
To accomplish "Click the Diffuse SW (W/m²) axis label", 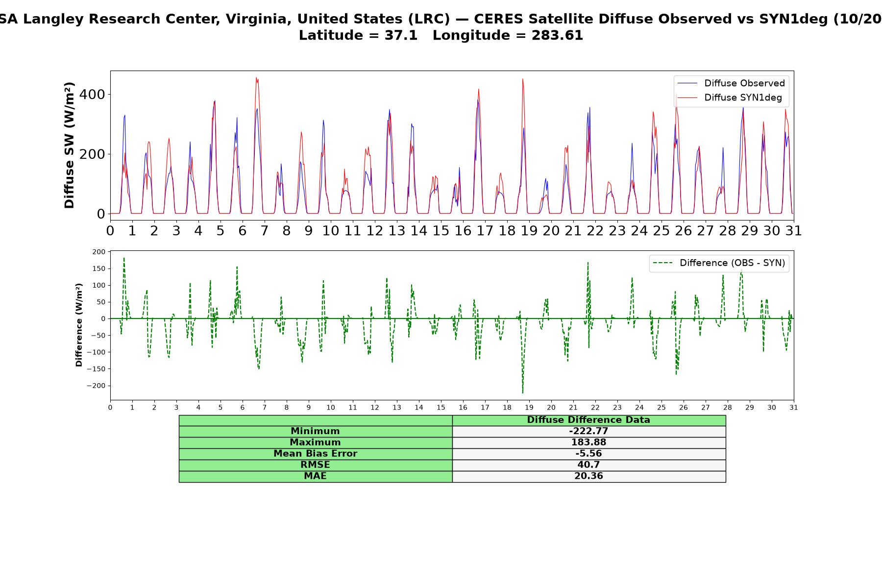I will coord(70,146).
